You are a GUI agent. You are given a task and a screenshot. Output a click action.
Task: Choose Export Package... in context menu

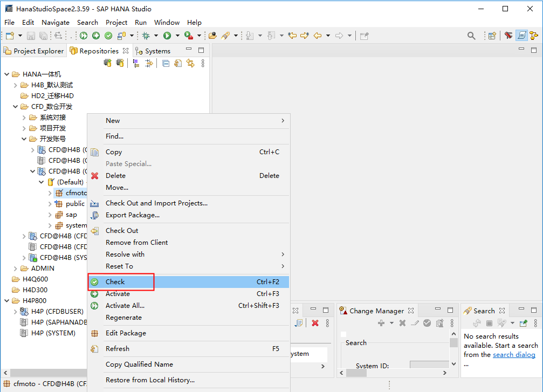click(x=188, y=215)
